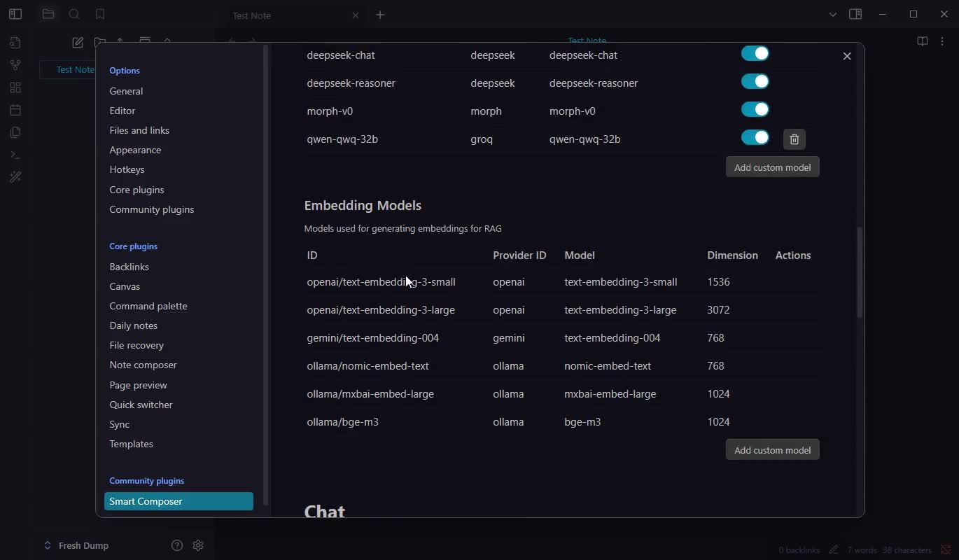Click the openai/text-embedding-3-large ID cell
Viewport: 959px width, 560px height.
click(x=381, y=310)
